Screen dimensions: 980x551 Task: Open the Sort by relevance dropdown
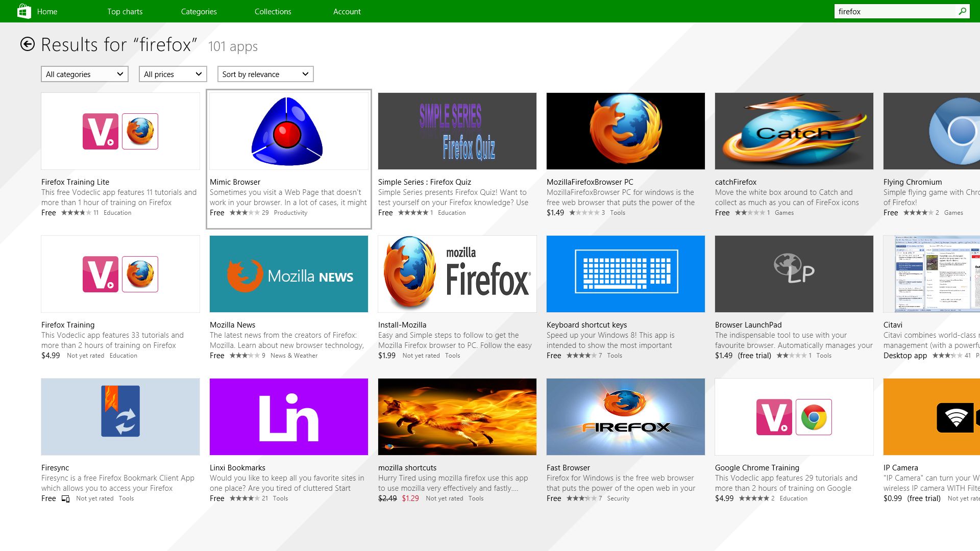click(x=265, y=74)
